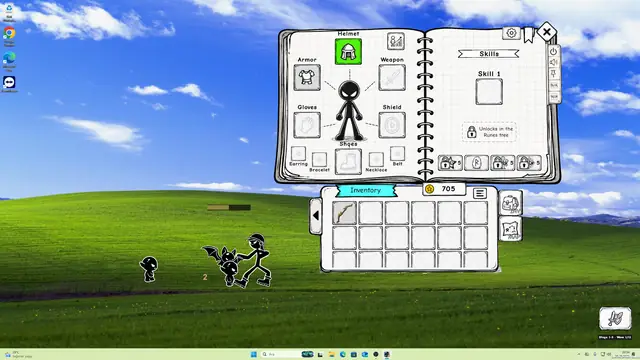
Task: Select the equipped green Helmet slot
Action: pyautogui.click(x=348, y=51)
